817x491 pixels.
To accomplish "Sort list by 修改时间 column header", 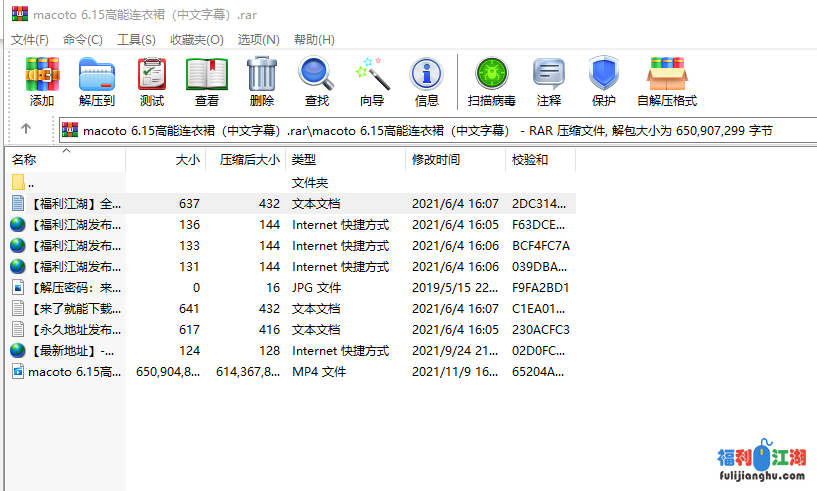I will point(436,160).
